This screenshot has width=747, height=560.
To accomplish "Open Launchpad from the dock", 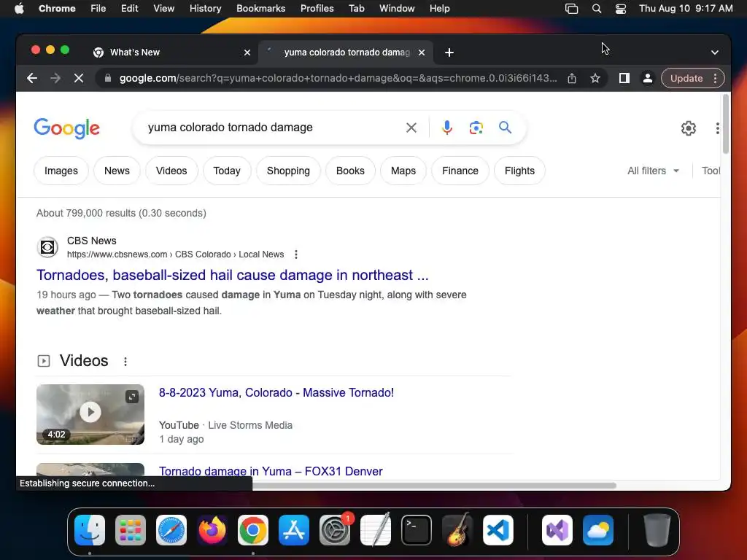I will (131, 530).
